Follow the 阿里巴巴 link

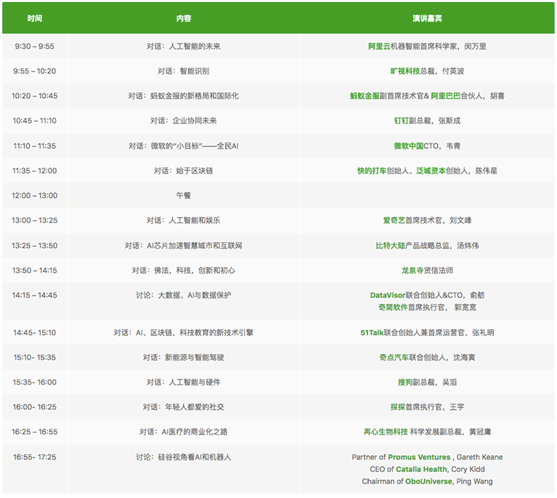tap(445, 96)
